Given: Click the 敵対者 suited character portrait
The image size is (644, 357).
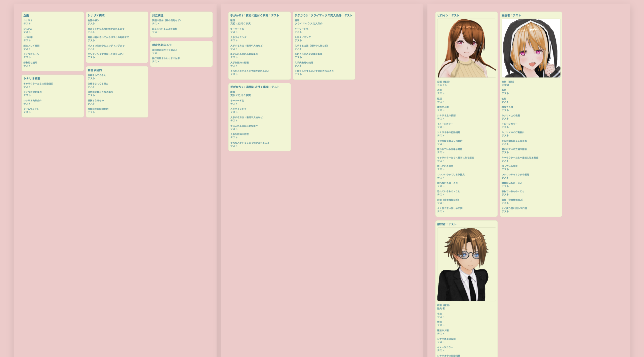Looking at the screenshot, I should 466,264.
